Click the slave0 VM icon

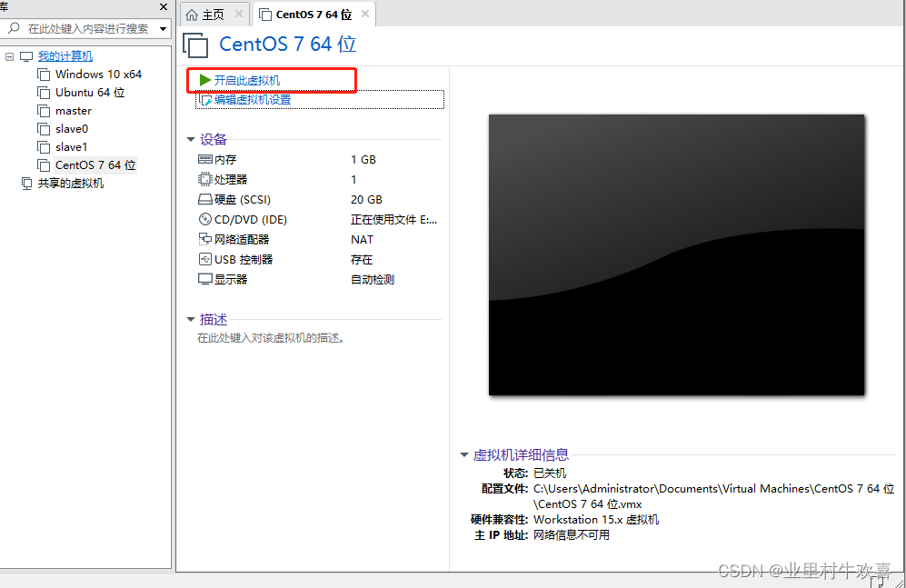[44, 129]
